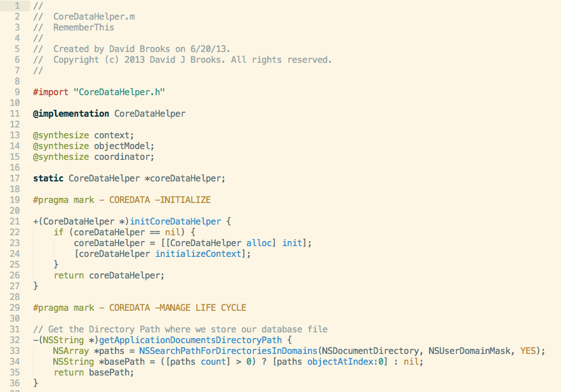Click the objectAtIndex:0 call

tap(345, 362)
